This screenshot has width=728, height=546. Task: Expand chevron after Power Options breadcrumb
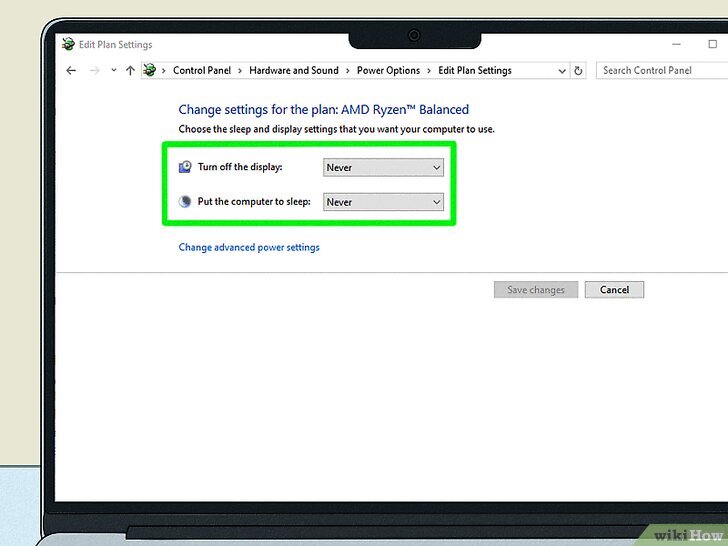tap(429, 71)
